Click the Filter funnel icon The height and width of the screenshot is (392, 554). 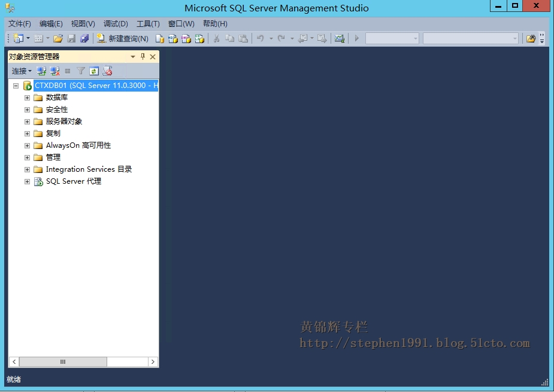point(81,71)
